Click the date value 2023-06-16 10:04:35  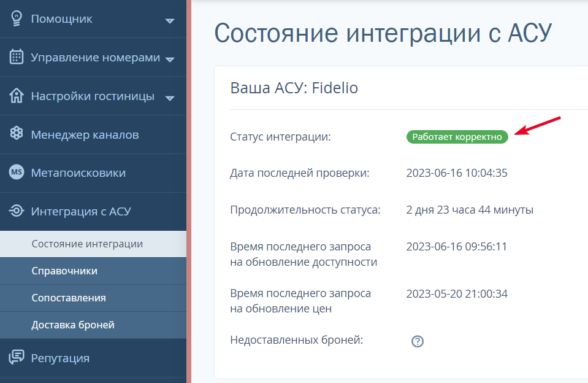click(x=457, y=173)
